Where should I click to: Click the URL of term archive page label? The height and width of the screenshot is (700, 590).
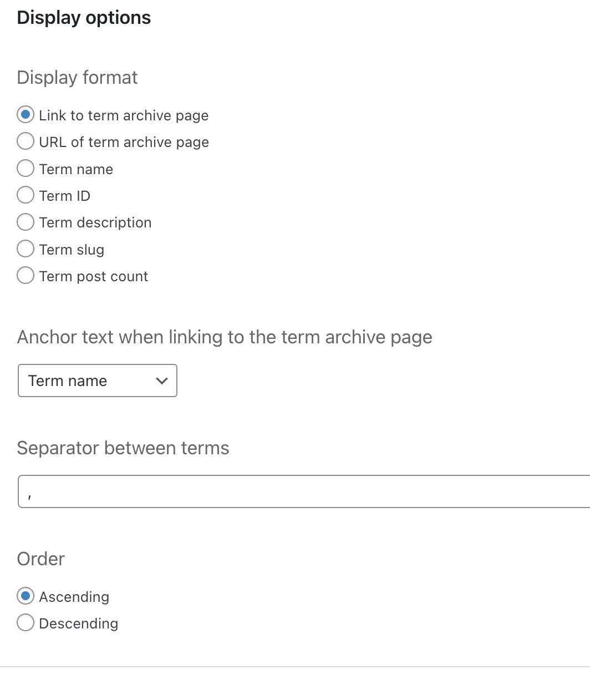124,142
